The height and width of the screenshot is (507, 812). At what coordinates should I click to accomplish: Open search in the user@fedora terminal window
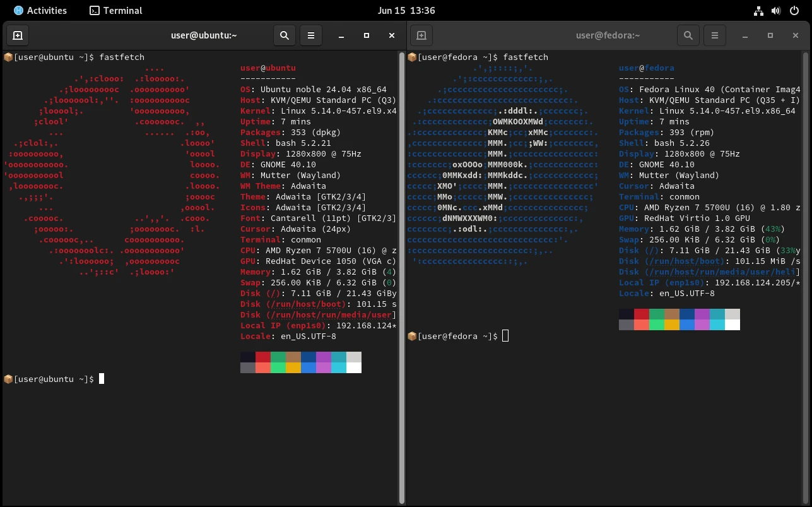click(688, 35)
